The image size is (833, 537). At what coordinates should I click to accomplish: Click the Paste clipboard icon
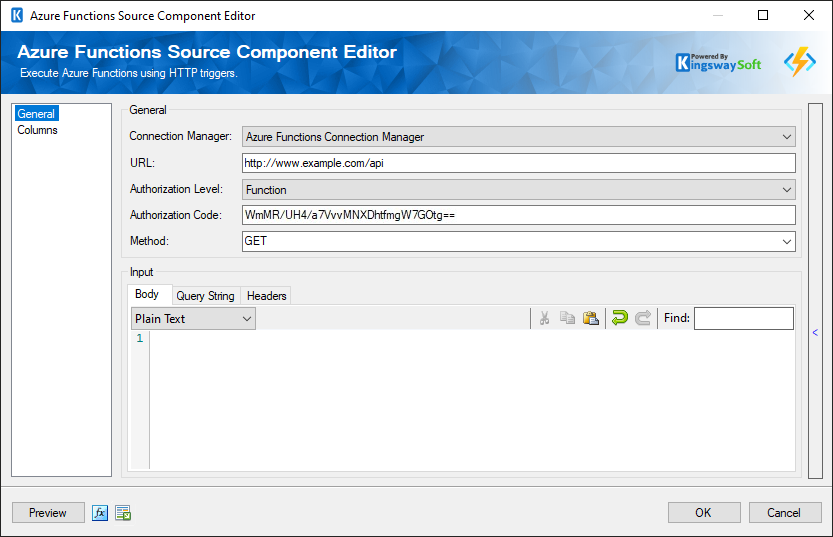click(591, 318)
